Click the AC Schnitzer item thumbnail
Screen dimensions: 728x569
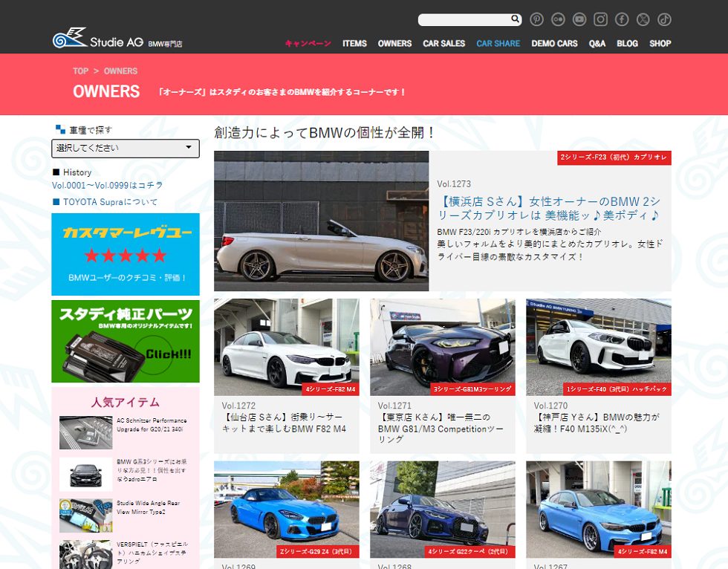pos(86,432)
